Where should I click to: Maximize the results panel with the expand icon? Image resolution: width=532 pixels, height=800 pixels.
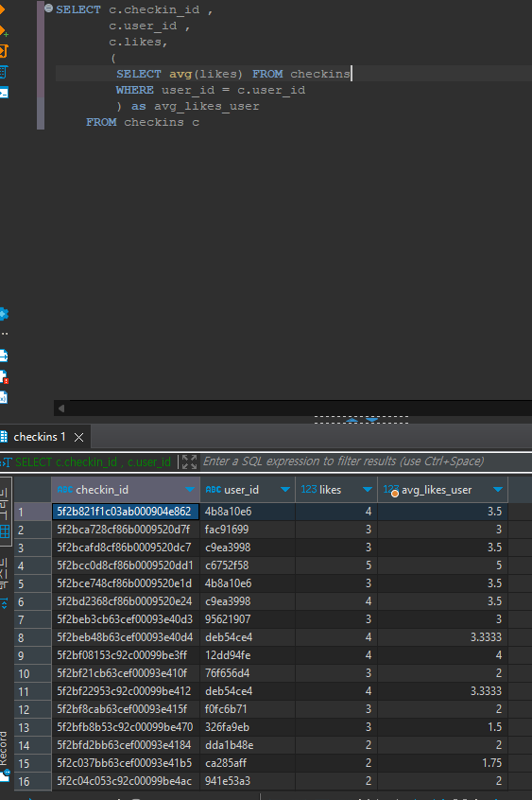[189, 461]
